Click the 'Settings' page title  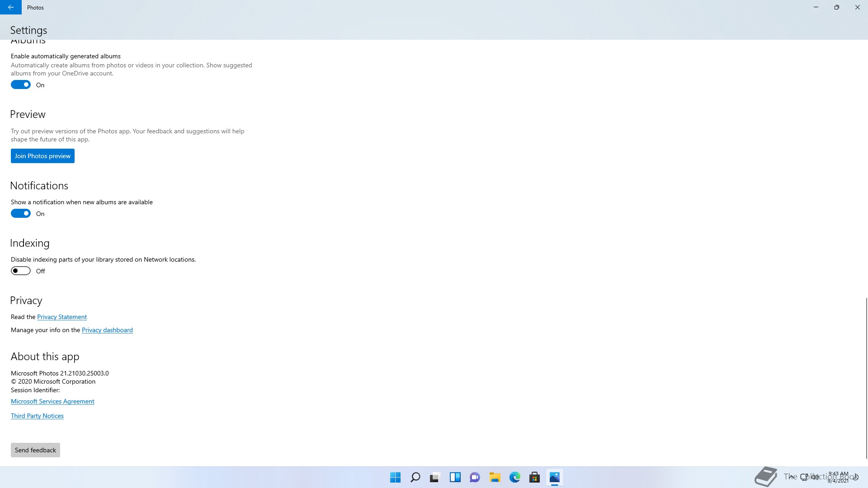point(28,30)
